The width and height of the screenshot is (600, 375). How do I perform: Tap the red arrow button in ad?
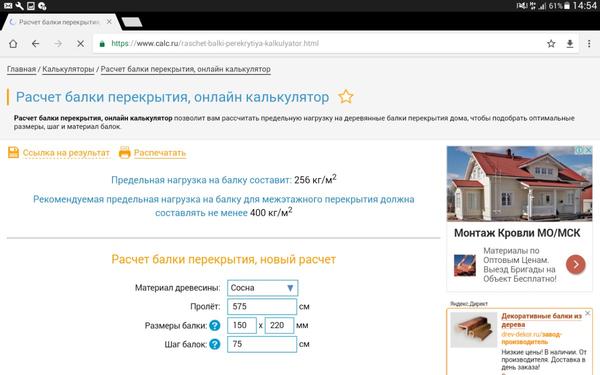(x=576, y=264)
